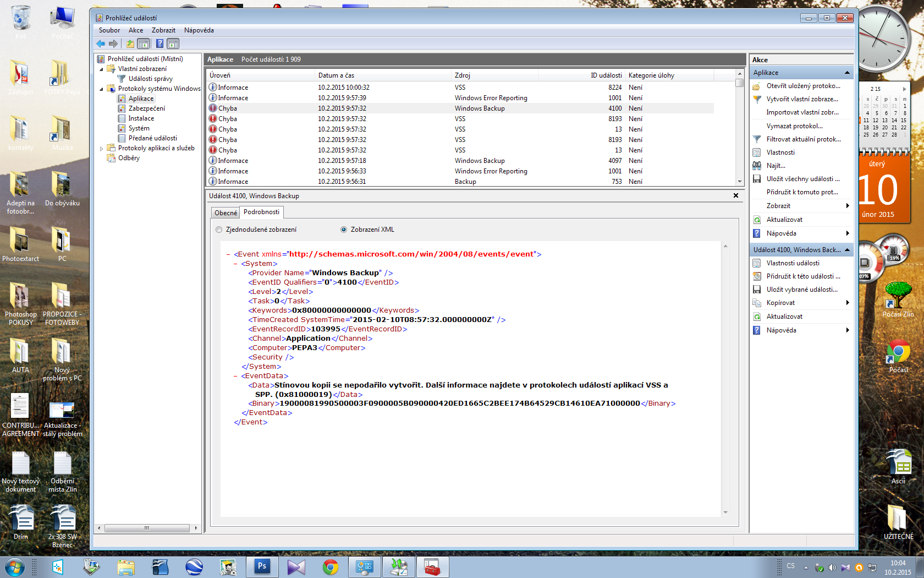Click Vymazat protokol action link
This screenshot has width=924, height=578.
tap(794, 126)
